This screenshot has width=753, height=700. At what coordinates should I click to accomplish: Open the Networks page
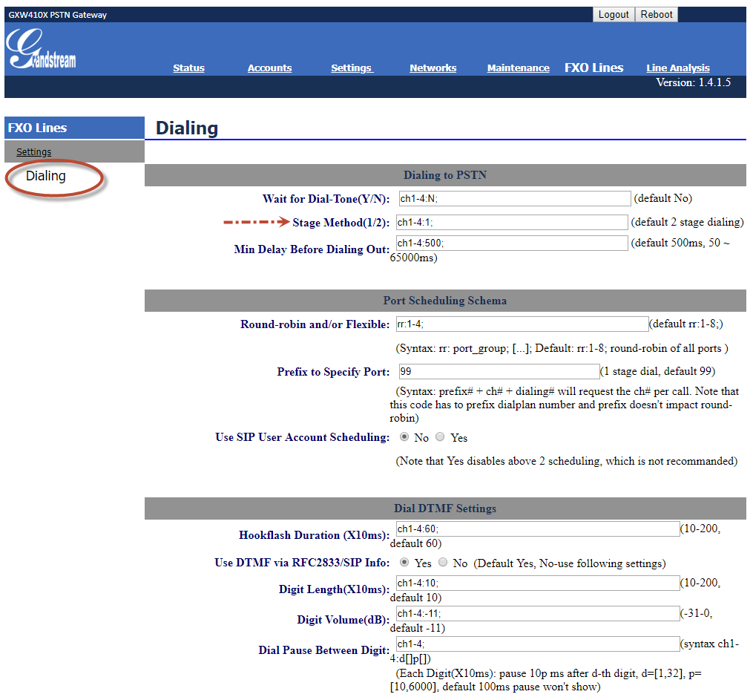pos(433,68)
